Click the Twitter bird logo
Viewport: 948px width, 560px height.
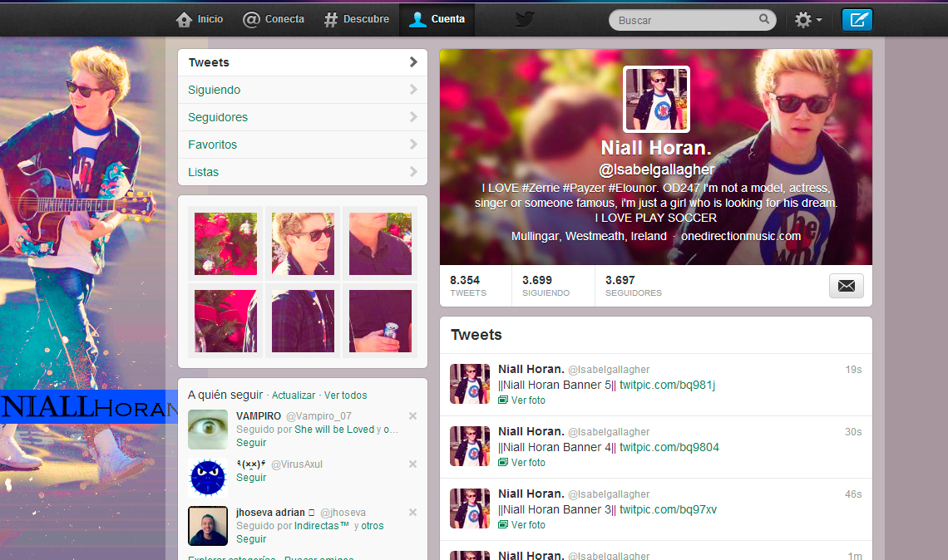click(x=525, y=19)
